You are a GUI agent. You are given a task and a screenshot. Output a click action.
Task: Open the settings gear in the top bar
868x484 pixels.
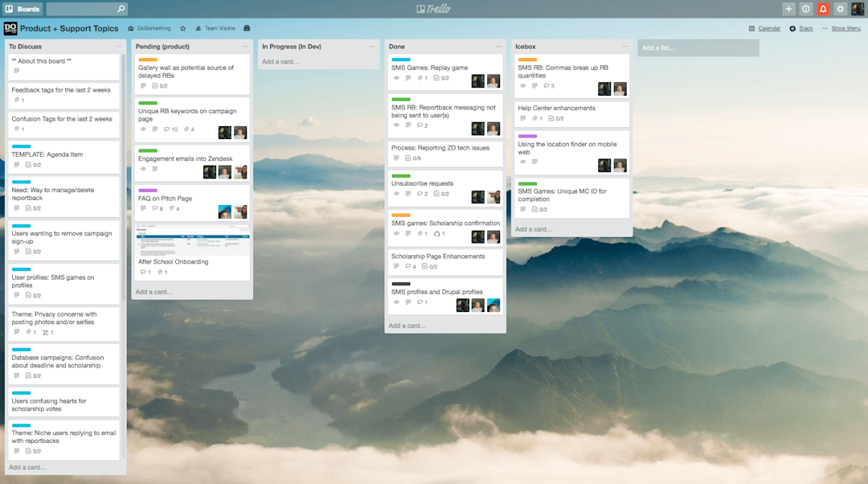tap(841, 9)
